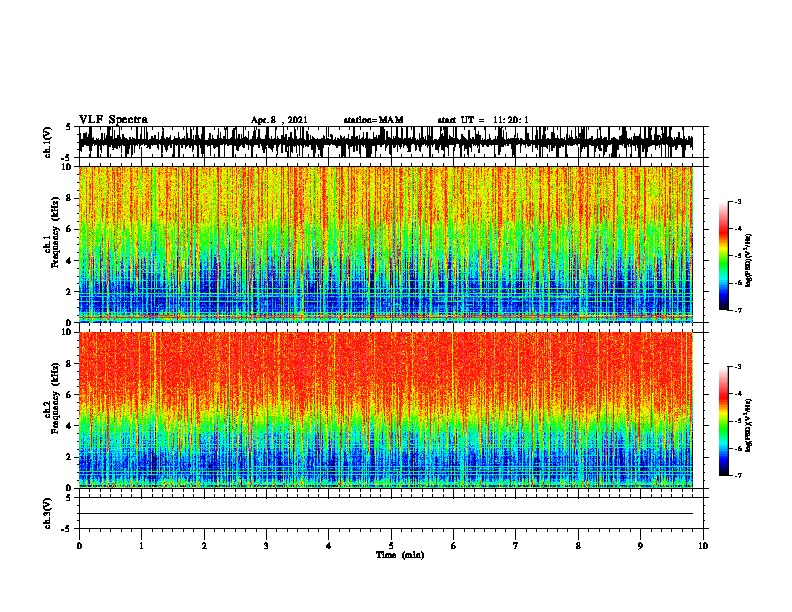Click time axis tick label '4'
The height and width of the screenshot is (612, 792).
329,546
